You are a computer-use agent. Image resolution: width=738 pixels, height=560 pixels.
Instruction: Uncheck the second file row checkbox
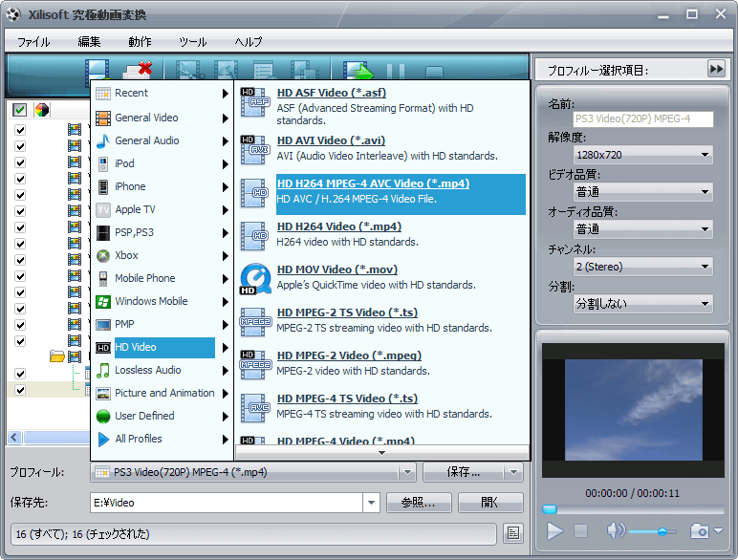point(20,146)
